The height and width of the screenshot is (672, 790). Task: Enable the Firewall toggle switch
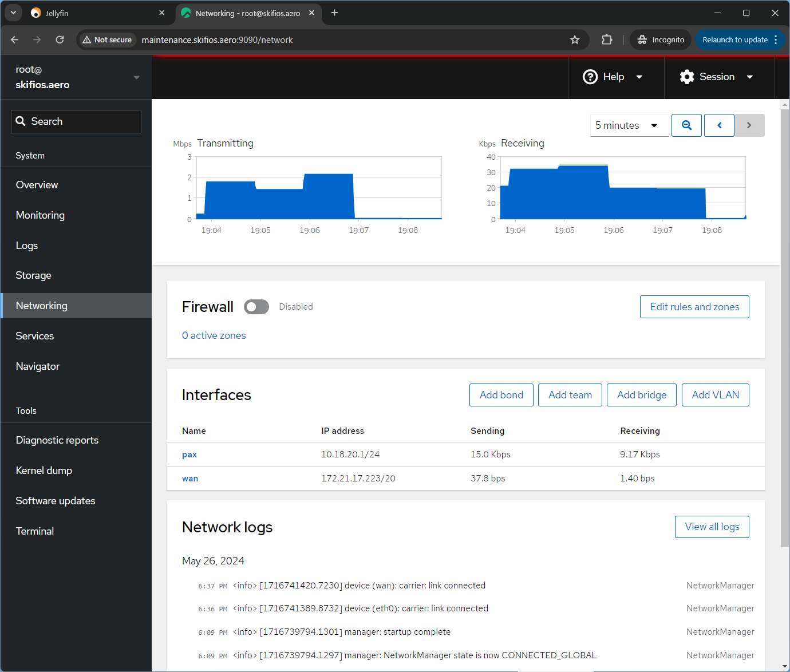[256, 307]
